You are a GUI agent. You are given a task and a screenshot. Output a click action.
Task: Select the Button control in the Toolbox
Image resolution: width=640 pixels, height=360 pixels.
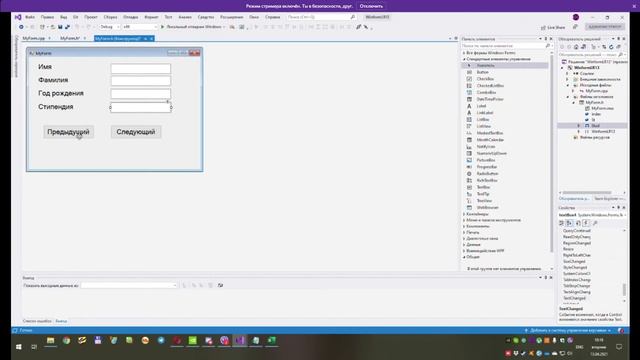point(504,72)
